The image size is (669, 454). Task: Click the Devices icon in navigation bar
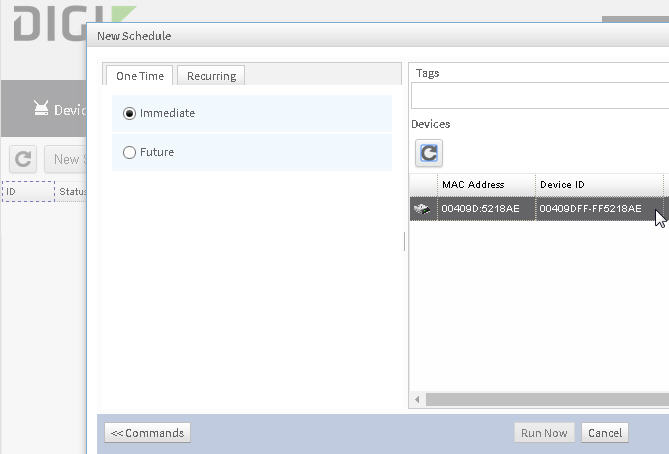tap(41, 109)
